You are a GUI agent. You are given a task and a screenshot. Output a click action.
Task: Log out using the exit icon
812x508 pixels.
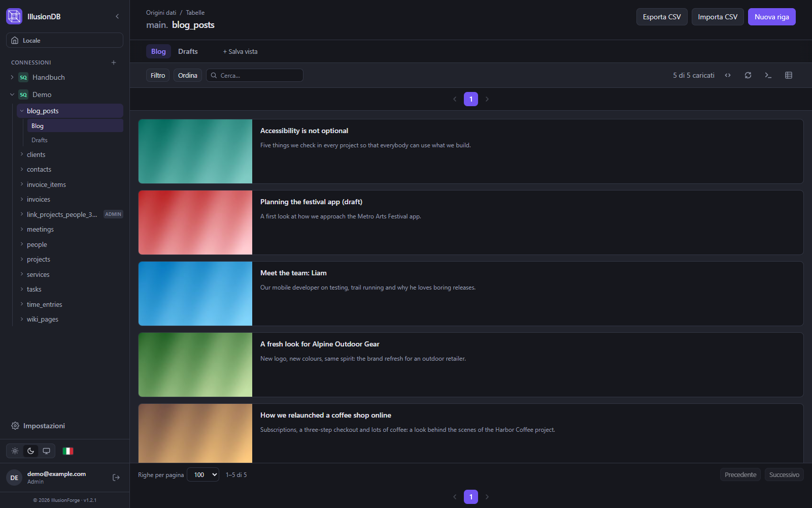click(116, 478)
